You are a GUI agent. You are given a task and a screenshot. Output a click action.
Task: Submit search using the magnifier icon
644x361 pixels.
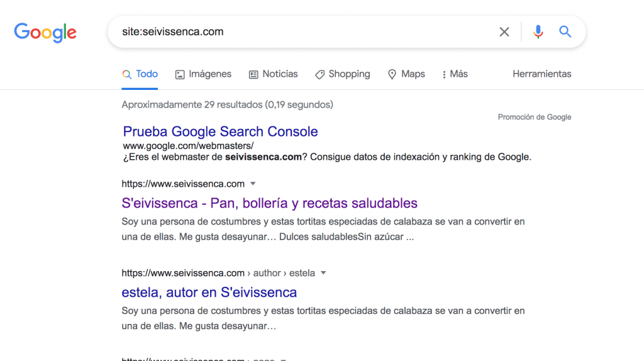click(565, 31)
